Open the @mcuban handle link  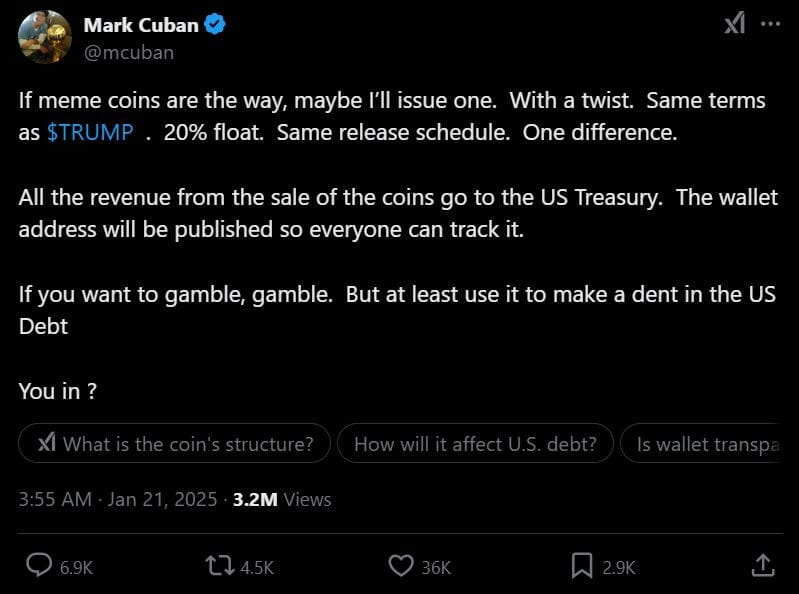[x=128, y=52]
